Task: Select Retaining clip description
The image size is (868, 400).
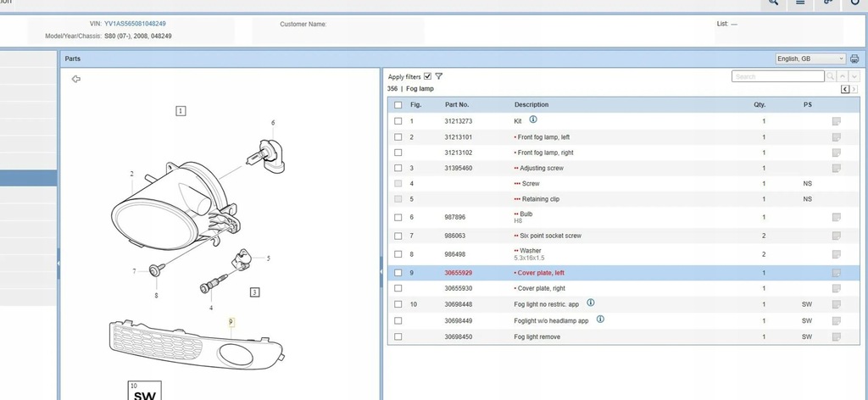Action: (541, 199)
